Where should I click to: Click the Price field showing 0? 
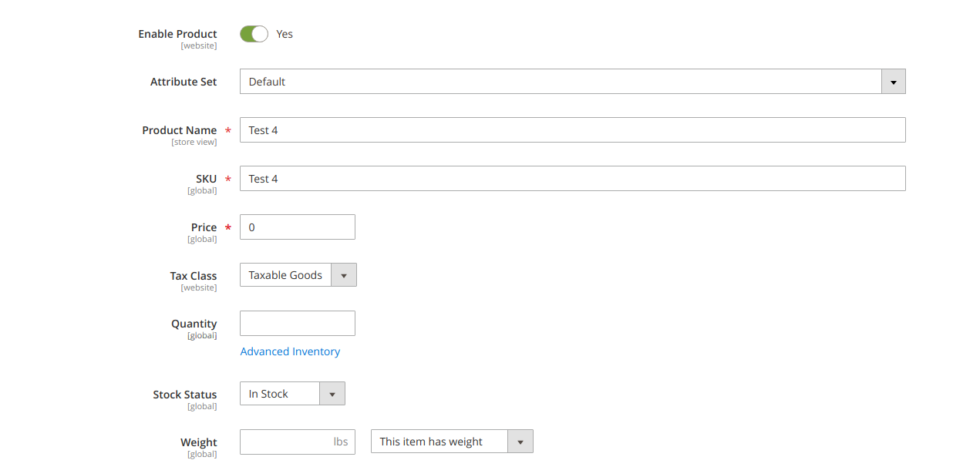point(297,227)
